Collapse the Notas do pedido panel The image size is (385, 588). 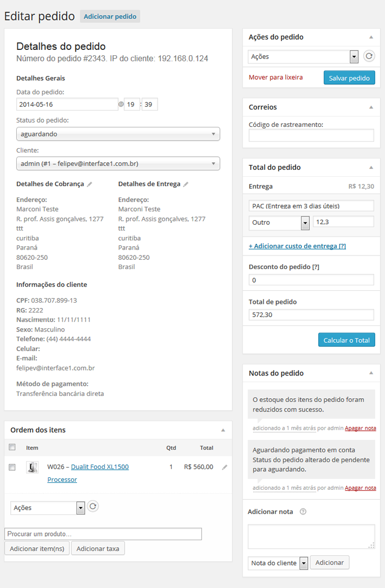click(371, 373)
